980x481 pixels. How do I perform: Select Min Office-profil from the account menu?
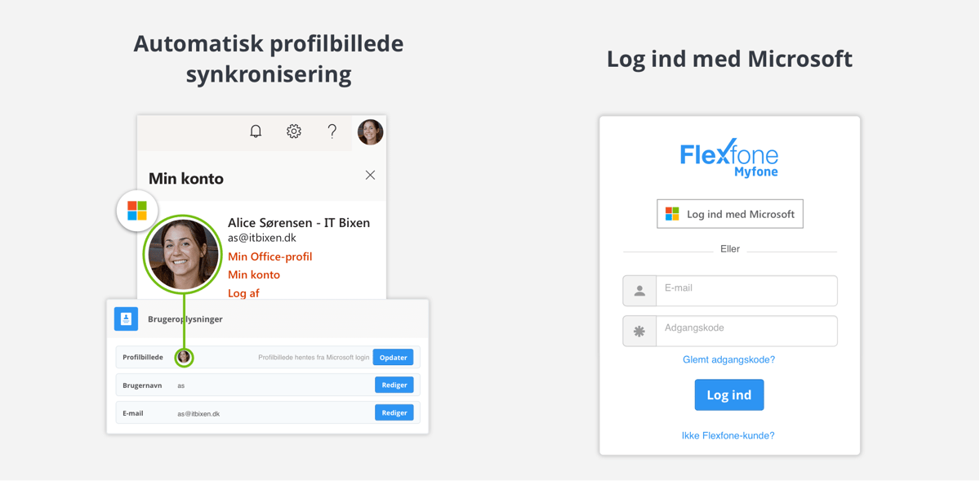click(x=269, y=256)
